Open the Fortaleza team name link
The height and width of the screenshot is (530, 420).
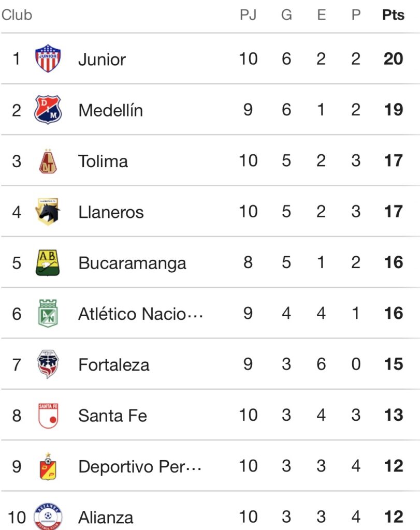114,364
